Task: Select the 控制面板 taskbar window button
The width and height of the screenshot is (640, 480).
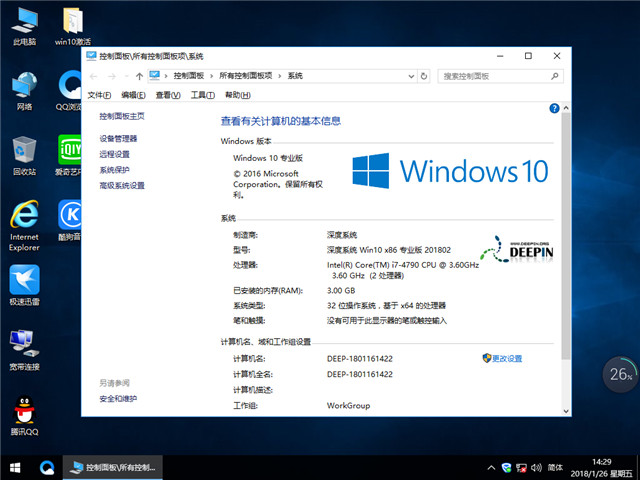Action: (x=113, y=467)
